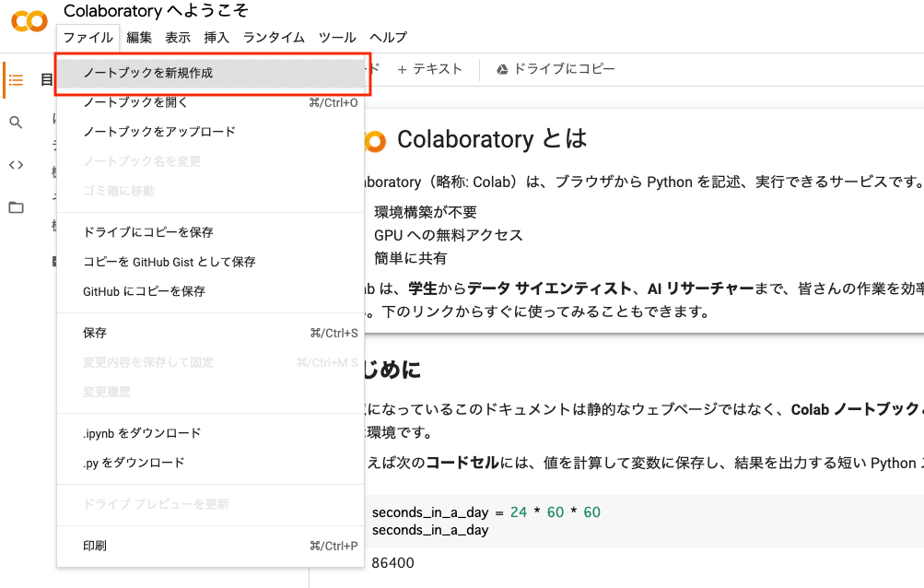Click the 環境構築が不要 bullet text
924x588 pixels.
pos(426,212)
